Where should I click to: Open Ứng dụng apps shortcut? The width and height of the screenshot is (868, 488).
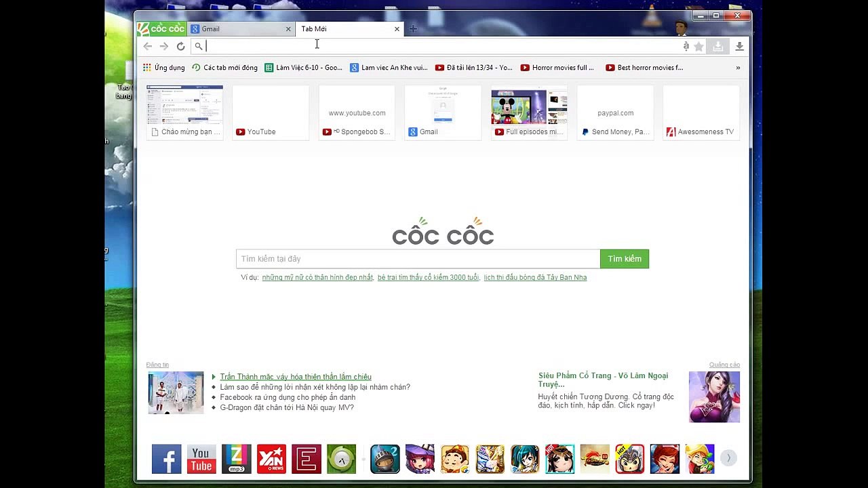[x=163, y=68]
